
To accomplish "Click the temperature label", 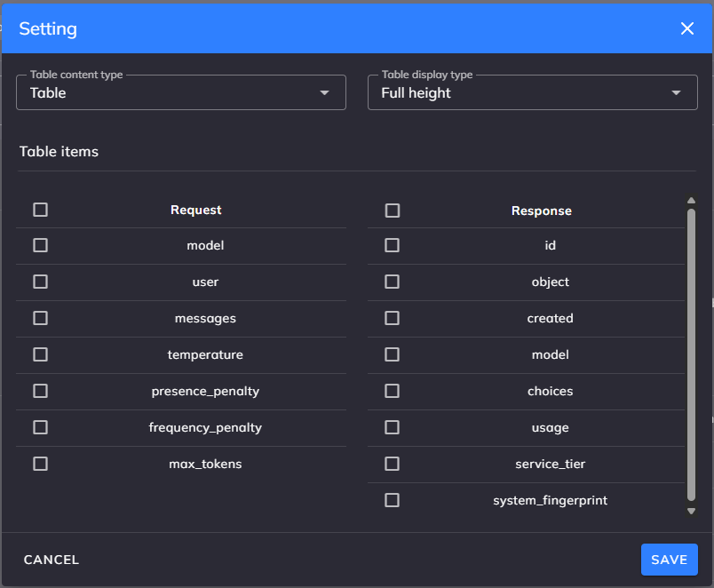I will (x=205, y=354).
